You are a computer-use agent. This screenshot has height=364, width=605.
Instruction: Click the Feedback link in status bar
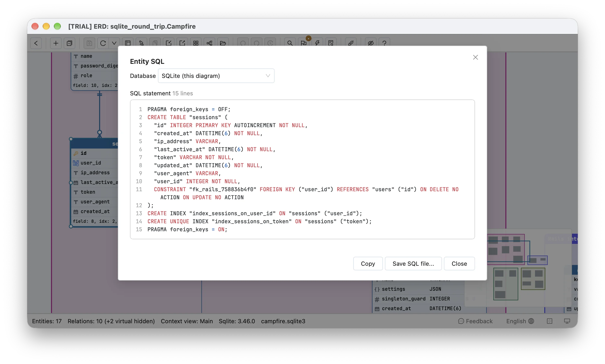pos(475,321)
